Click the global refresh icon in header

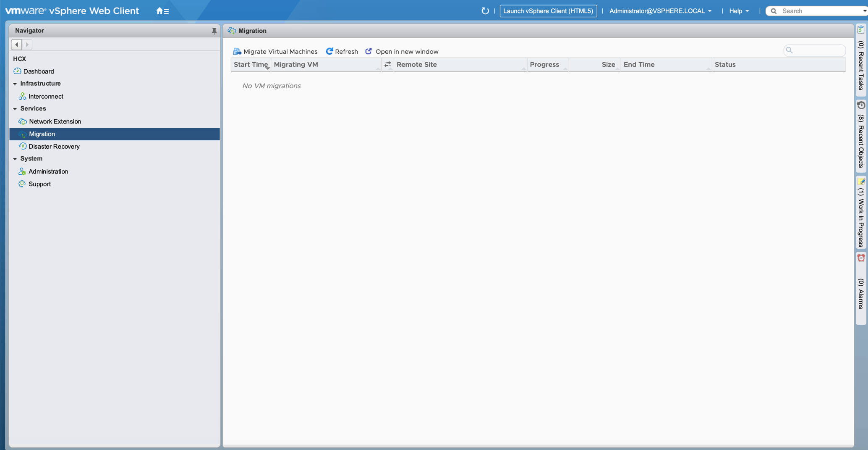(485, 11)
